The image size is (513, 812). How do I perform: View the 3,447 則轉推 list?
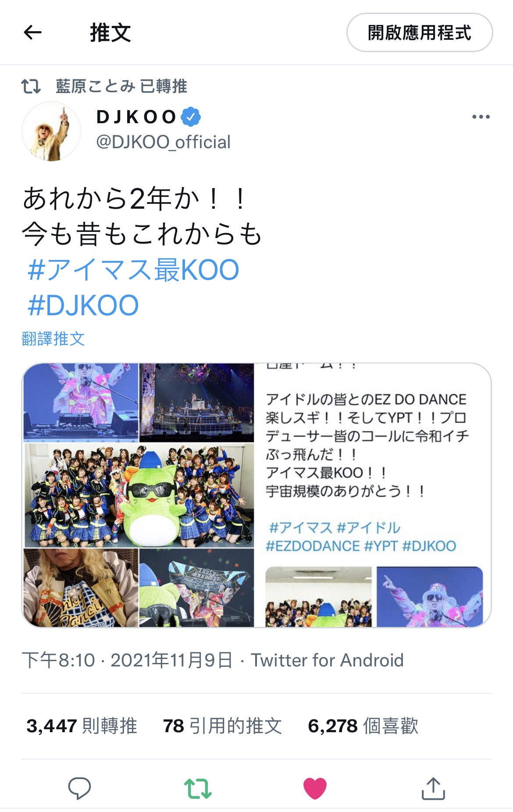click(82, 726)
